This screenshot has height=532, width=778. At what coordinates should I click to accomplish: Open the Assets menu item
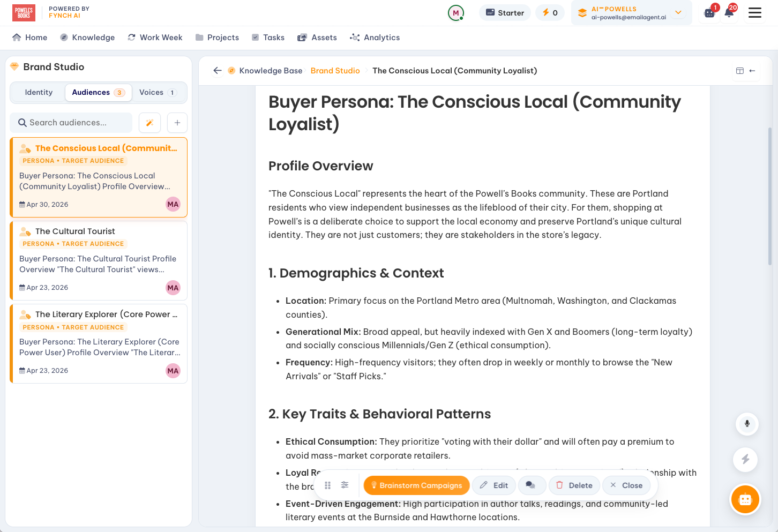tap(317, 38)
